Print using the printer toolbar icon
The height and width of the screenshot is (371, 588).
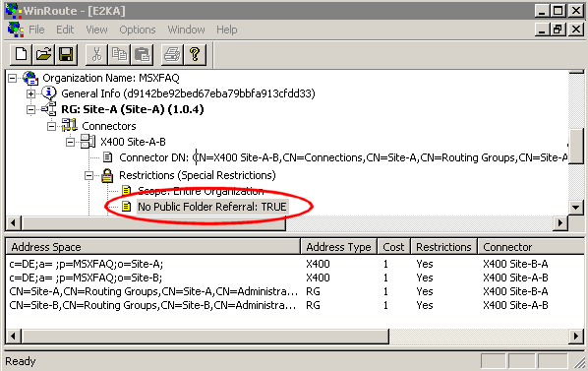[172, 54]
